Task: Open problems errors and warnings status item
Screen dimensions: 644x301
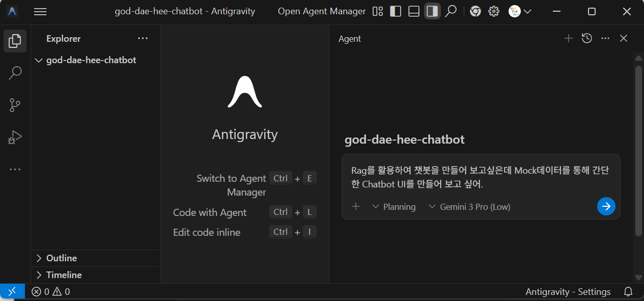Action: point(50,292)
